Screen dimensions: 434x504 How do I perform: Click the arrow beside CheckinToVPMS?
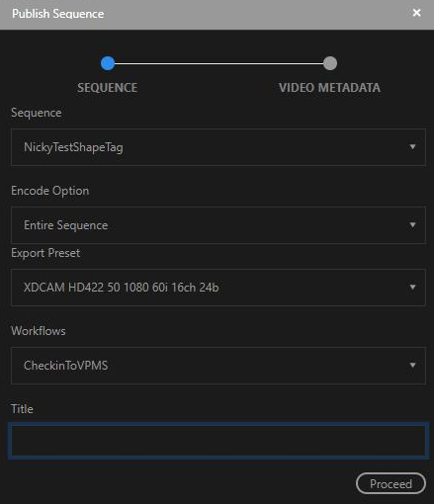[x=412, y=366]
